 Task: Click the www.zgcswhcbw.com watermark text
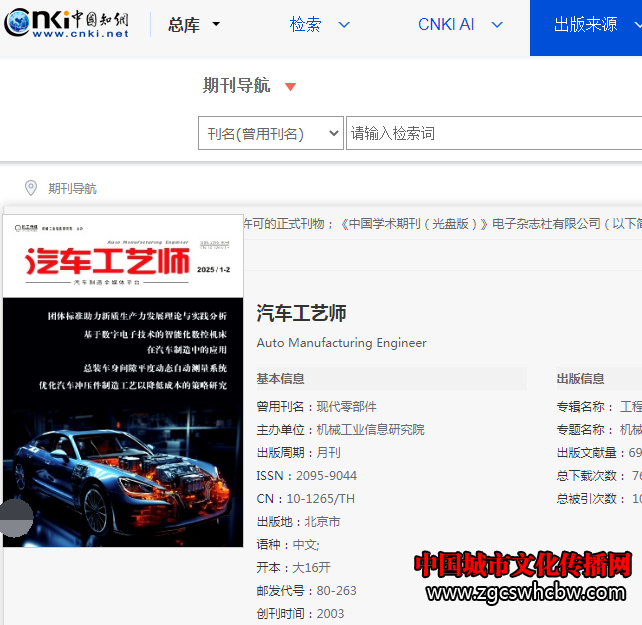coord(525,593)
